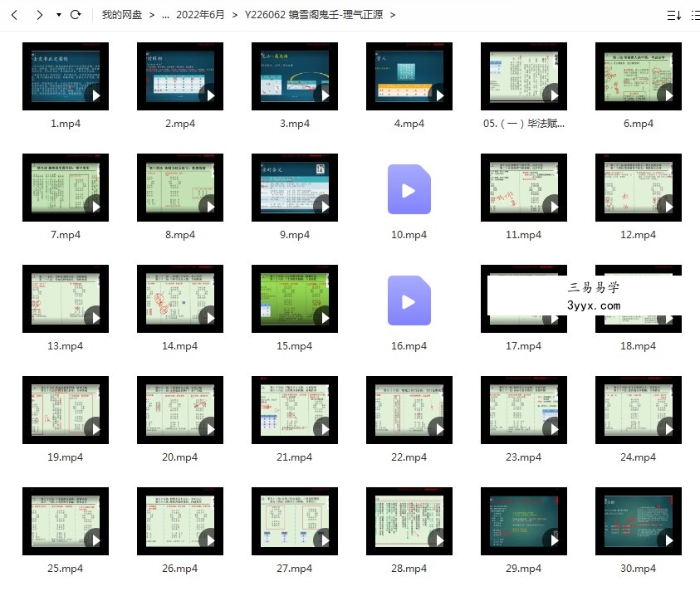Open the 16.mp4 purple video file icon
This screenshot has width=700, height=591.
pyautogui.click(x=409, y=300)
